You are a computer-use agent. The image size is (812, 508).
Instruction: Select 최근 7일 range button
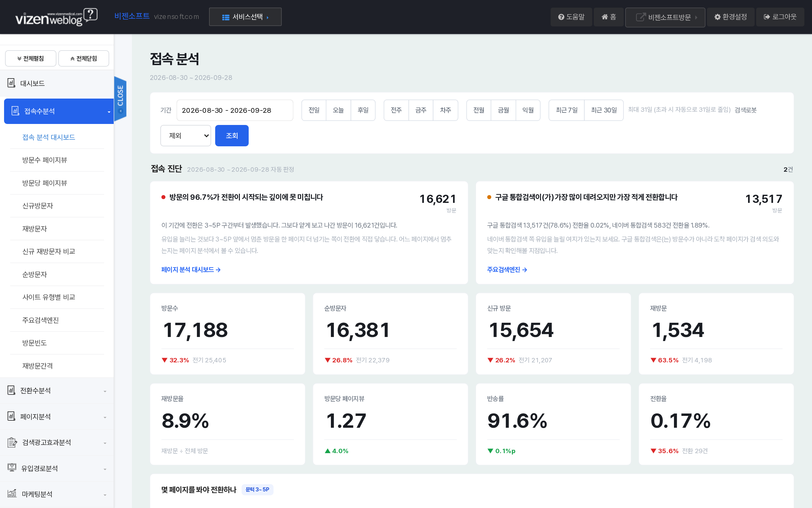(567, 110)
